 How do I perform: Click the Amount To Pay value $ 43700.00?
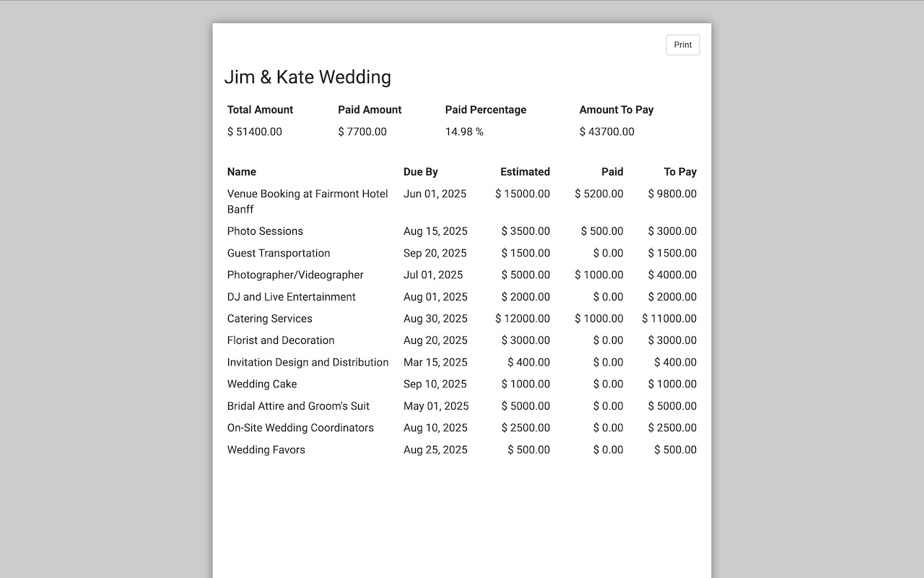606,131
